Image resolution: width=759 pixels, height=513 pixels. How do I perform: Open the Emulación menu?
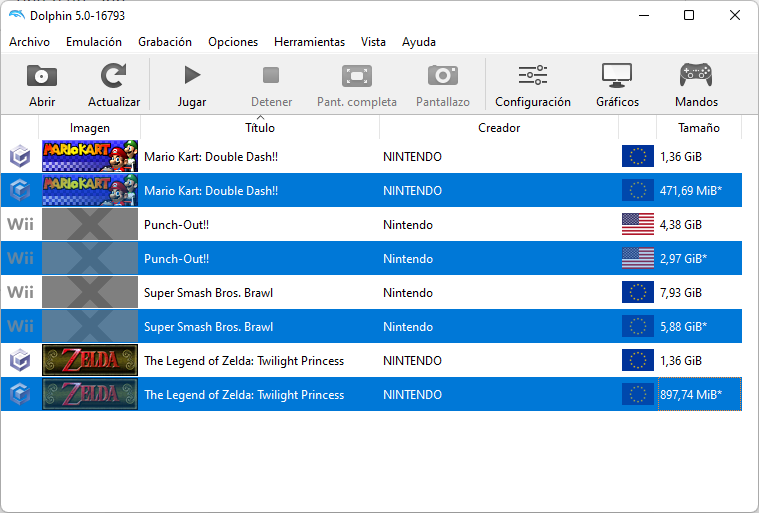click(x=94, y=42)
